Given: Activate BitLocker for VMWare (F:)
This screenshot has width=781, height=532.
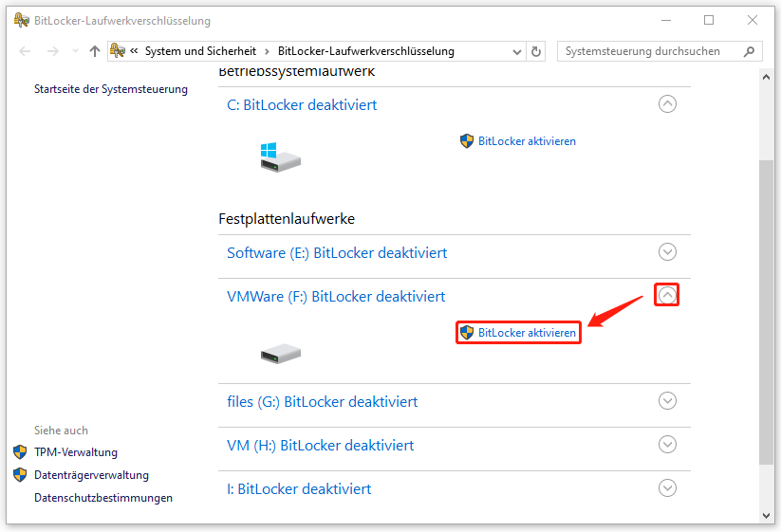Looking at the screenshot, I should coord(527,333).
